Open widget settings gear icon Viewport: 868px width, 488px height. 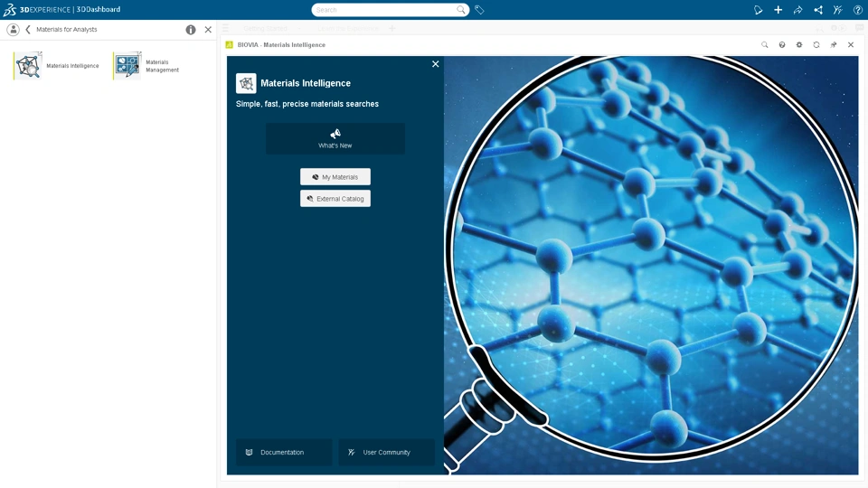(798, 45)
